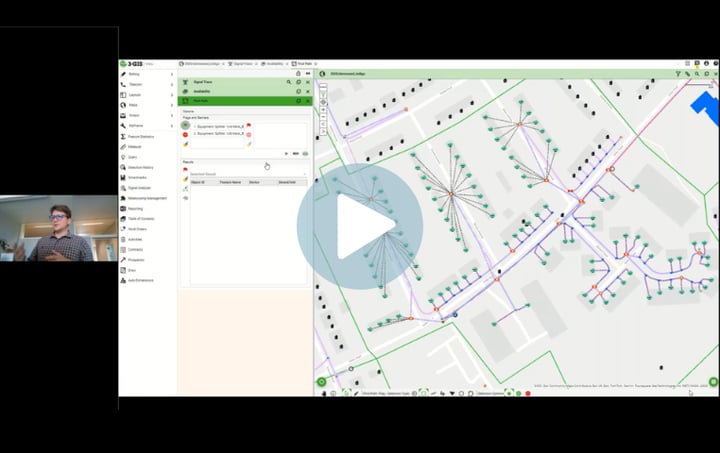
Task: Click the map header search icon
Action: pos(697,74)
